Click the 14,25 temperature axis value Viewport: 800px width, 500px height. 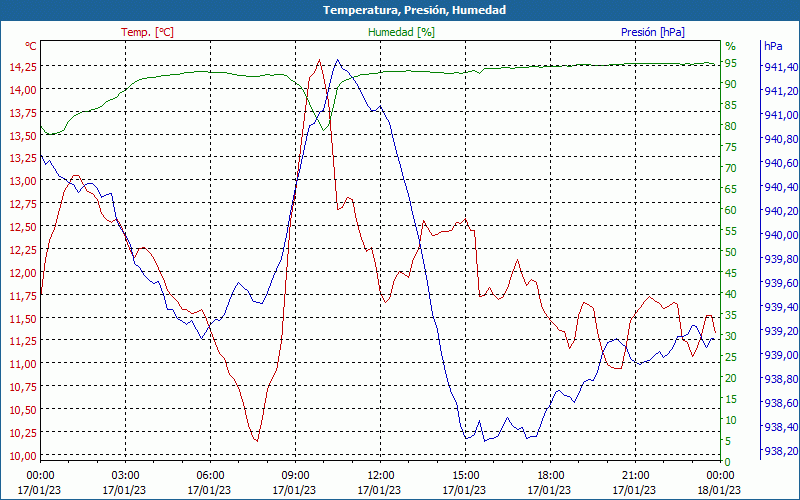click(23, 66)
